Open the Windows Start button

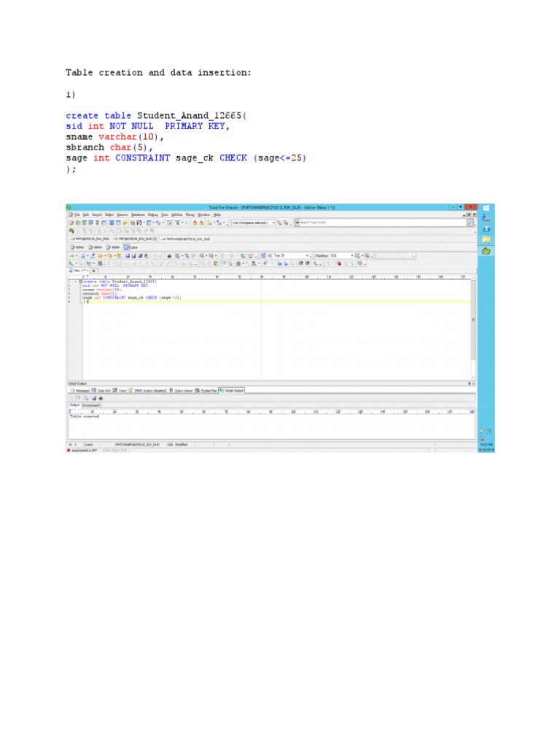pos(486,208)
